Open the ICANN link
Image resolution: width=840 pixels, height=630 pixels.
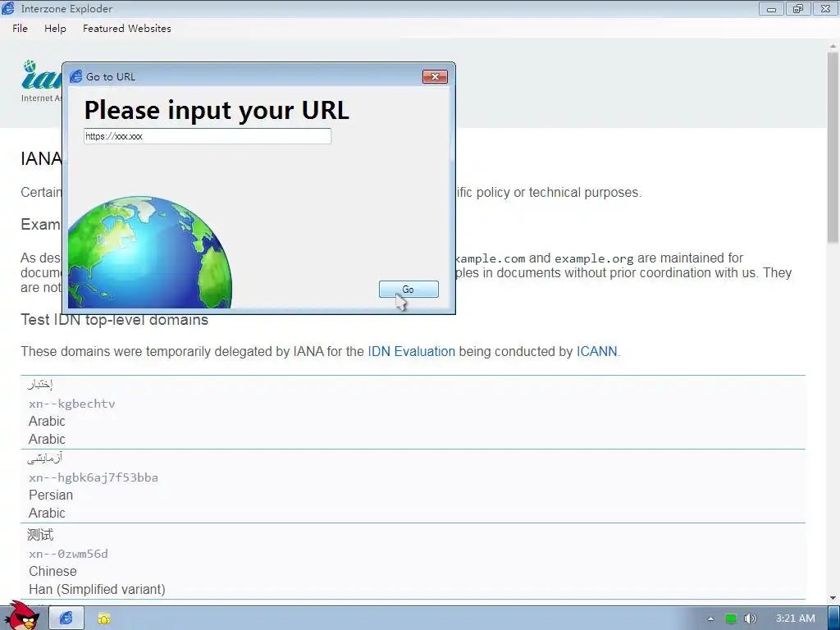click(x=597, y=351)
